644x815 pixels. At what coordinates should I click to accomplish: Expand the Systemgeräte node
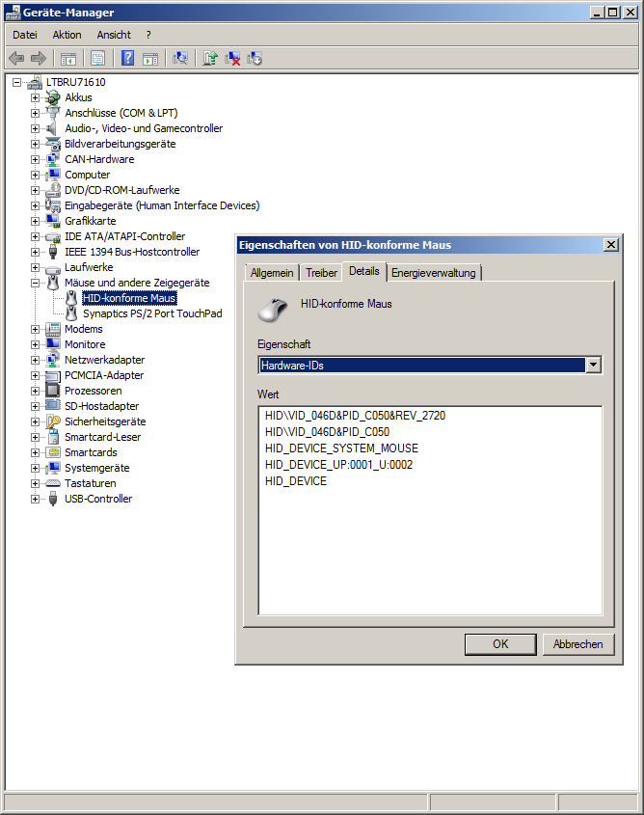point(35,469)
